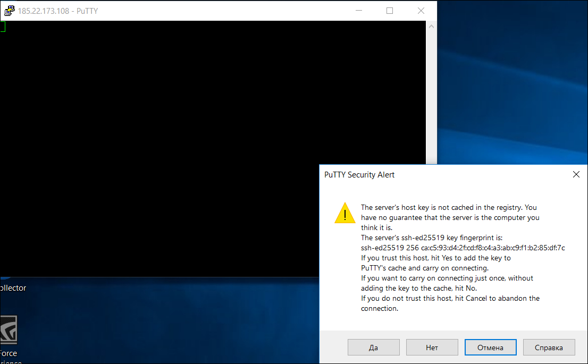Open help via the Справка button
Image resolution: width=588 pixels, height=364 pixels.
point(549,347)
